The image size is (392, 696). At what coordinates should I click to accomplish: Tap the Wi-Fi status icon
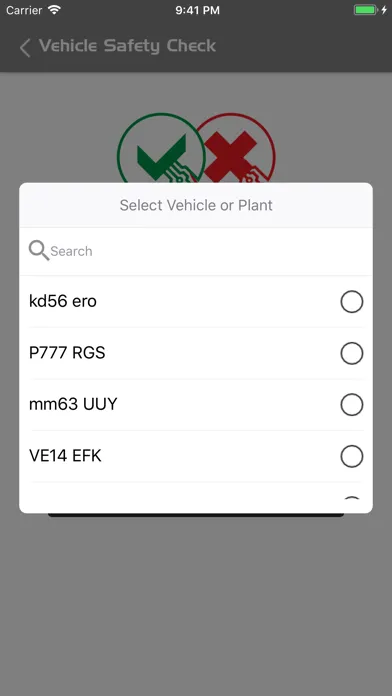(55, 10)
